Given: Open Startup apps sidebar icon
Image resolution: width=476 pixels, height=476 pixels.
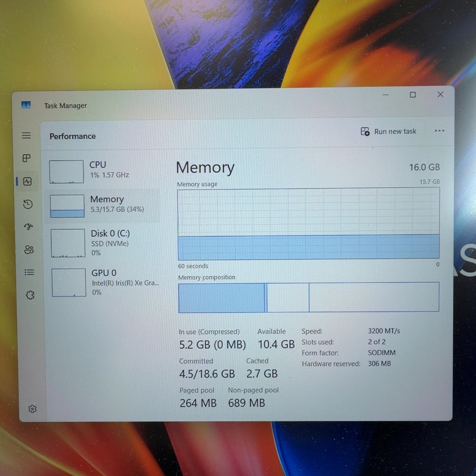Looking at the screenshot, I should (x=29, y=227).
